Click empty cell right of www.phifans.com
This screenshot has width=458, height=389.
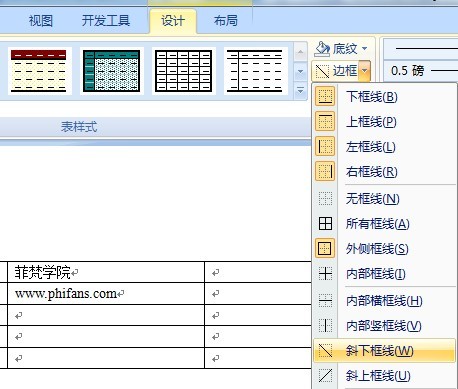pyautogui.click(x=258, y=294)
